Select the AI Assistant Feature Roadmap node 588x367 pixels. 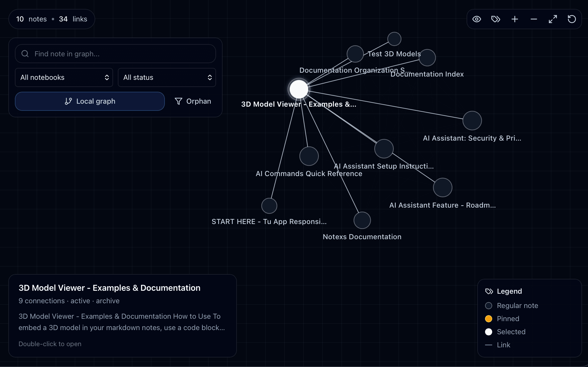(x=443, y=188)
